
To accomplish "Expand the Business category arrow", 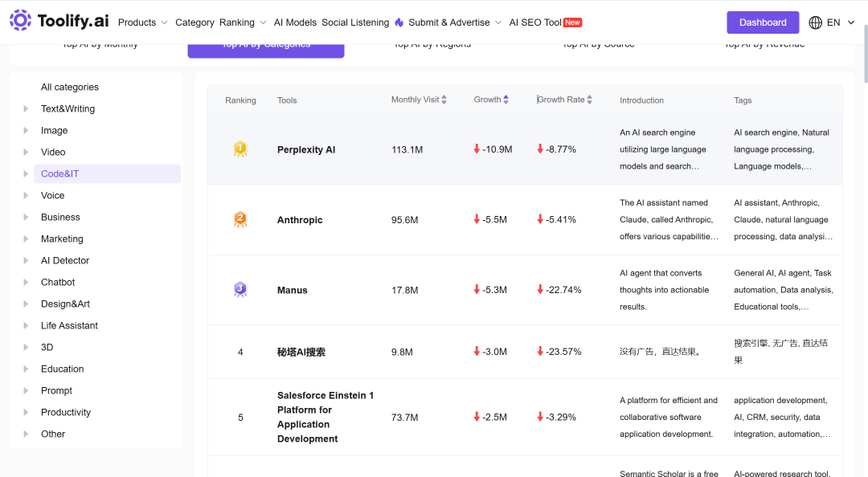I will point(26,217).
